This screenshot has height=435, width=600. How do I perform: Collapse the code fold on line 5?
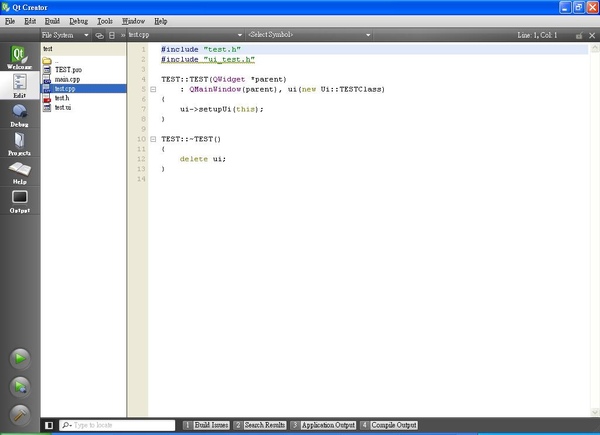pos(152,89)
